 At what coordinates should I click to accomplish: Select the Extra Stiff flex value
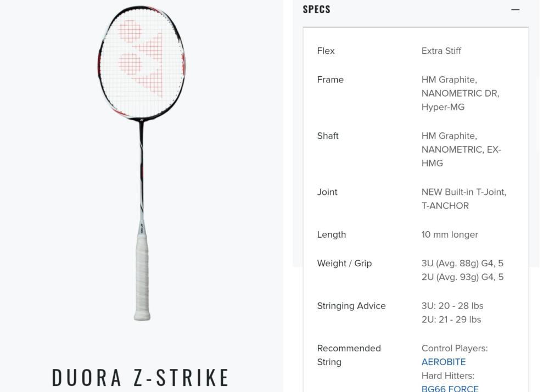441,51
